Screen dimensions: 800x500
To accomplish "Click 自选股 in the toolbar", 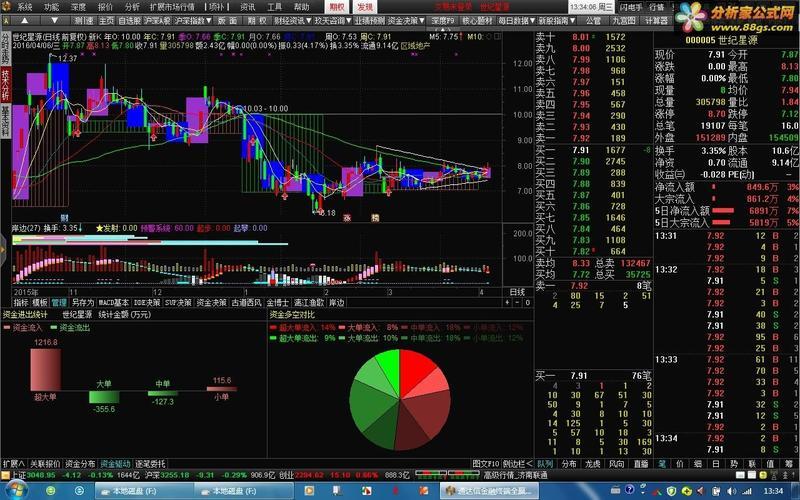I will point(130,21).
